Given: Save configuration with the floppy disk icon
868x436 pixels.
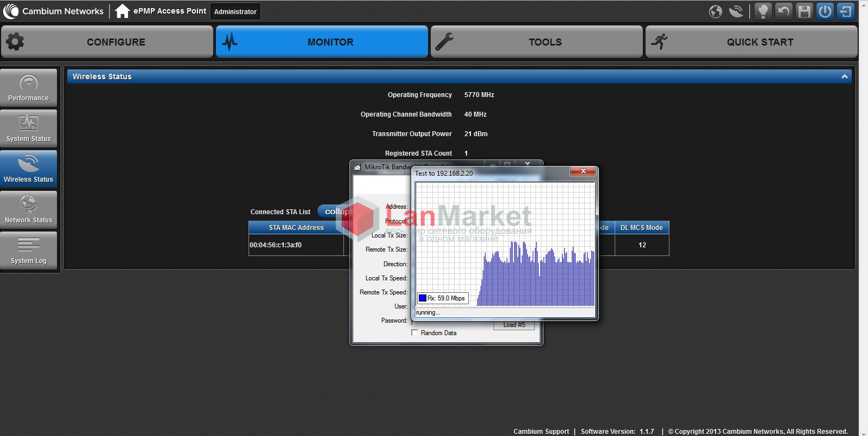Looking at the screenshot, I should (804, 11).
